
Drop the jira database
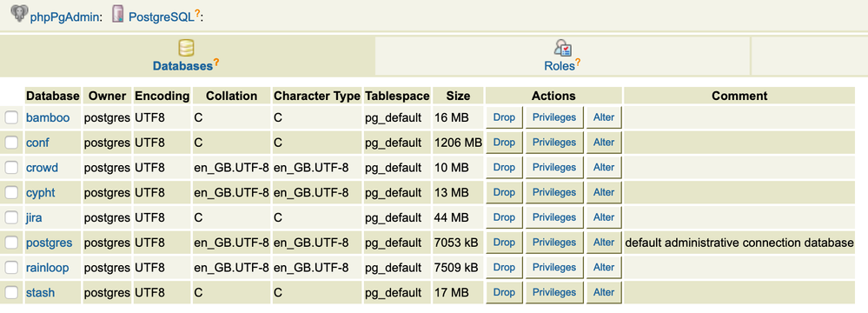point(504,217)
